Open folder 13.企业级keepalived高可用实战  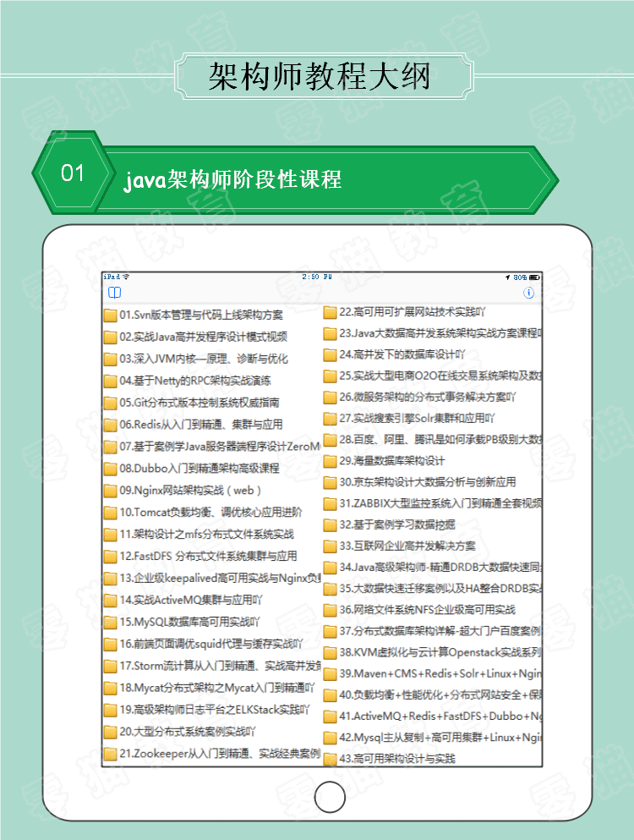[x=212, y=578]
